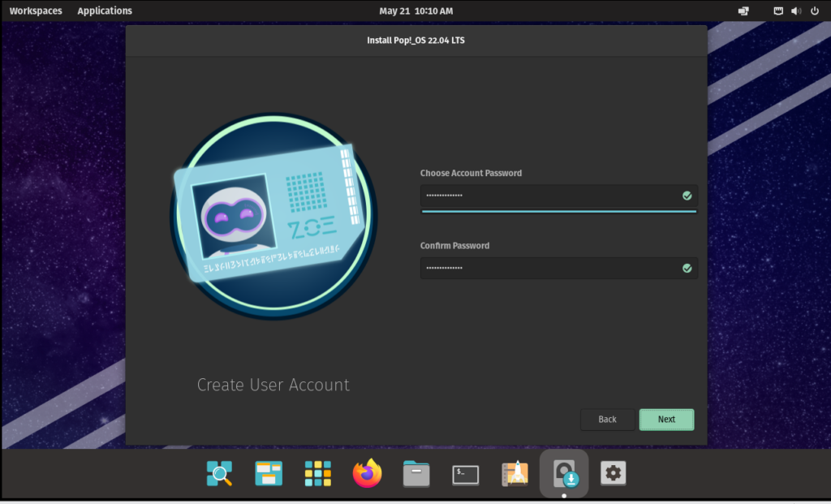The height and width of the screenshot is (504, 831).
Task: Focus the Choose Account Password field
Action: [558, 196]
